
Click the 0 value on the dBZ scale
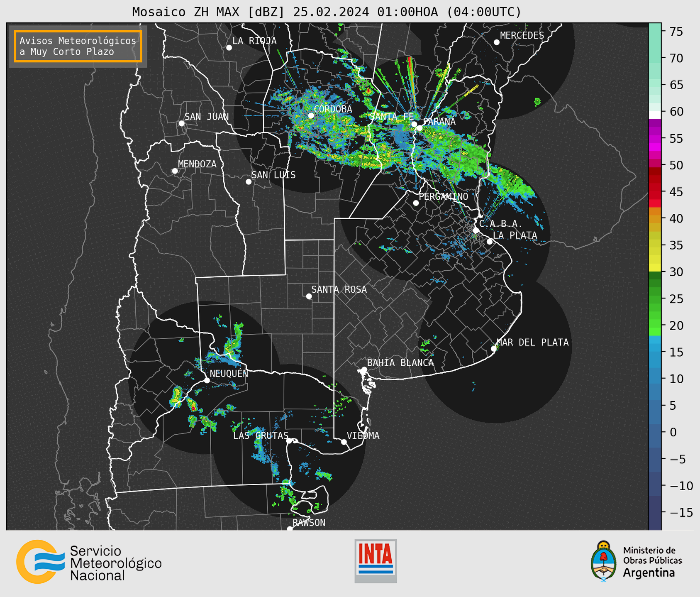(673, 432)
